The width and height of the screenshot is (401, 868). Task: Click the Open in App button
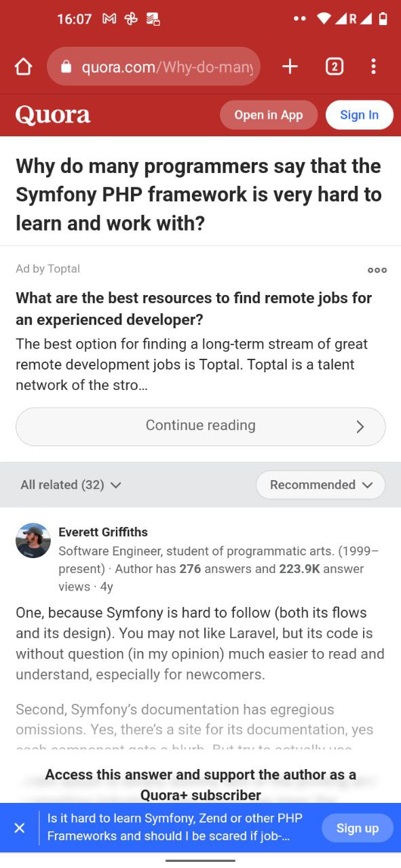[x=269, y=115]
